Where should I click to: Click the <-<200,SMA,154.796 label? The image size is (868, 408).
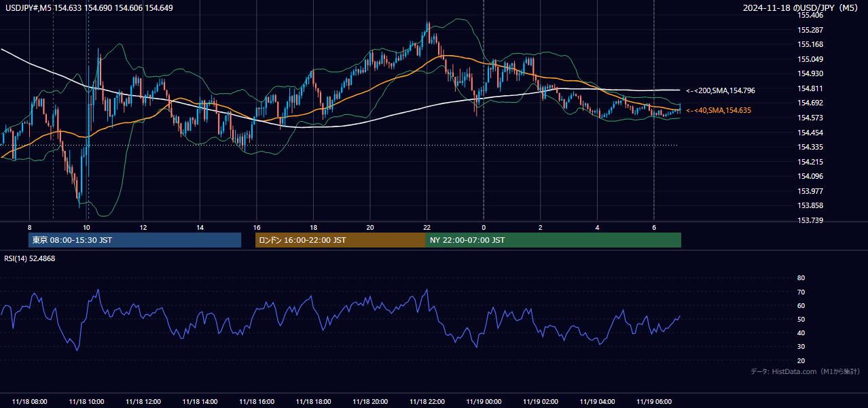tap(721, 90)
